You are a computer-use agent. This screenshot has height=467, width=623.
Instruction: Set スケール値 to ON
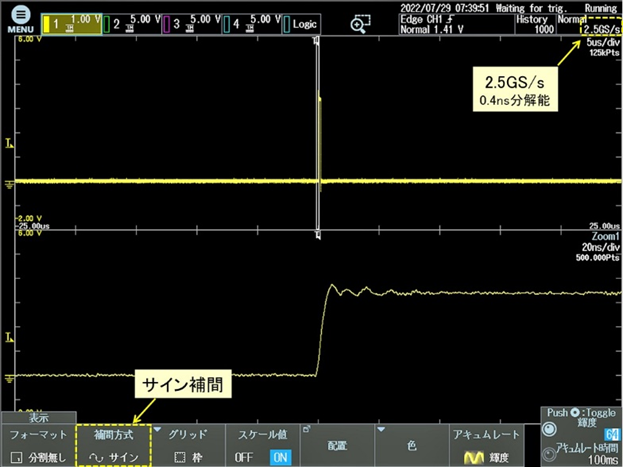(281, 457)
